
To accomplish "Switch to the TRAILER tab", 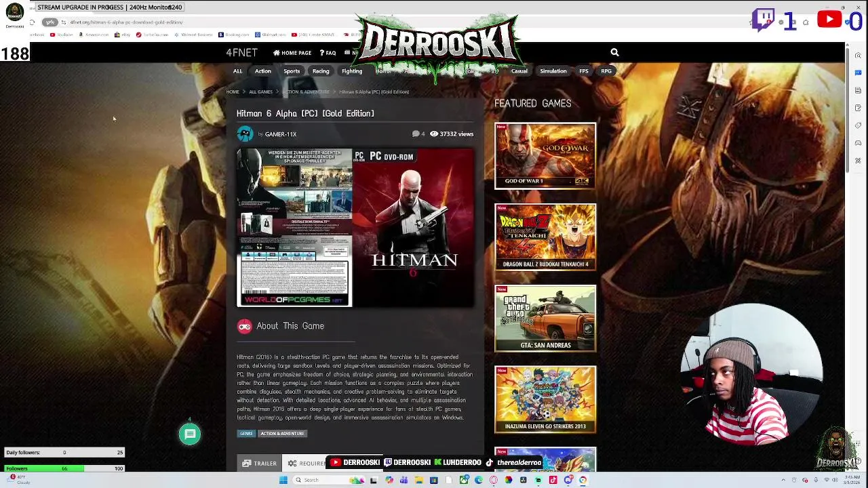I will click(x=260, y=464).
